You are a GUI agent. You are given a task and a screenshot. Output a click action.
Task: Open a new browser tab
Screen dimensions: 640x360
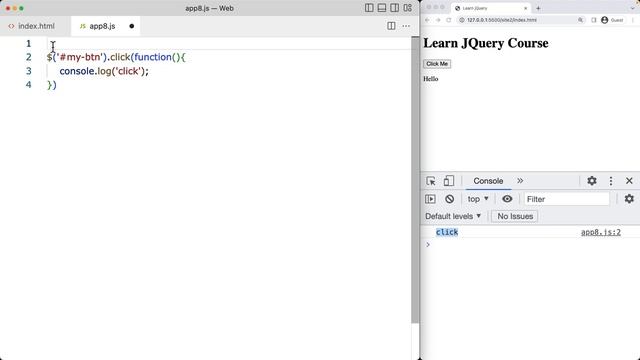pyautogui.click(x=538, y=8)
